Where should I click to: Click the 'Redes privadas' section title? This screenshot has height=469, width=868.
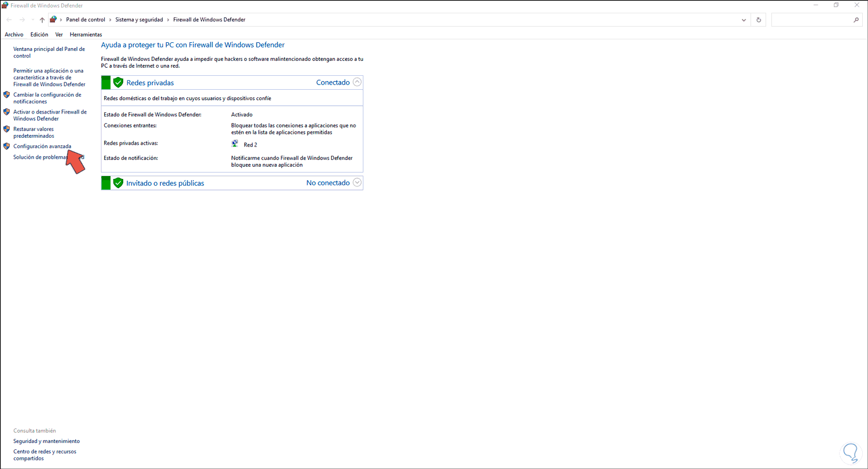pos(150,83)
